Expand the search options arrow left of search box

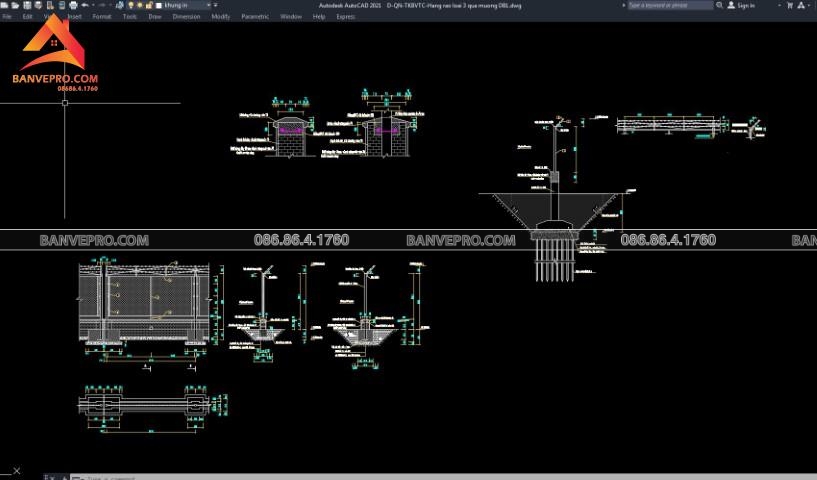(624, 5)
